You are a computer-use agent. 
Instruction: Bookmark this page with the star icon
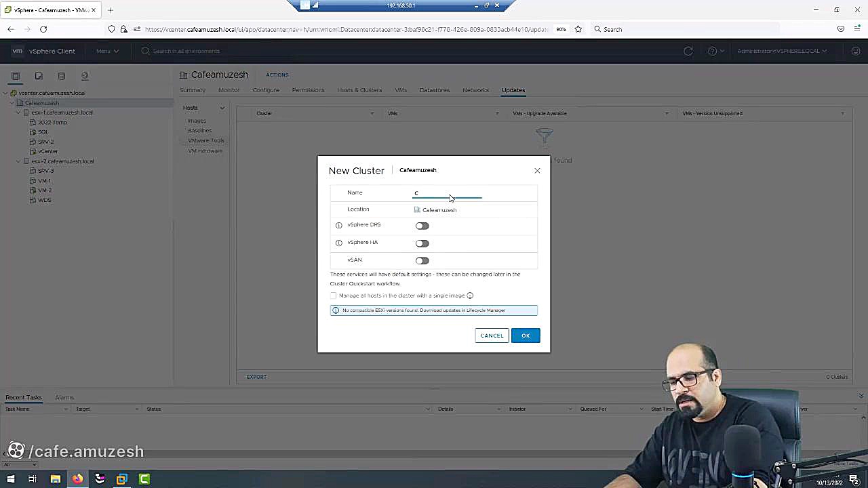578,29
